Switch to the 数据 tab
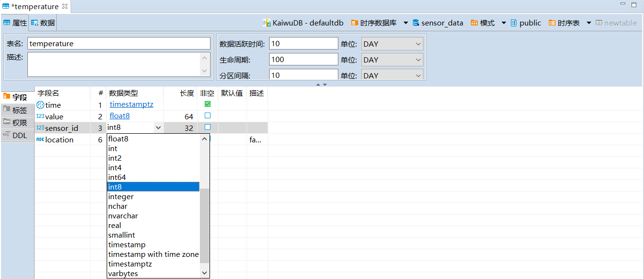Image resolution: width=644 pixels, height=279 pixels. point(43,23)
